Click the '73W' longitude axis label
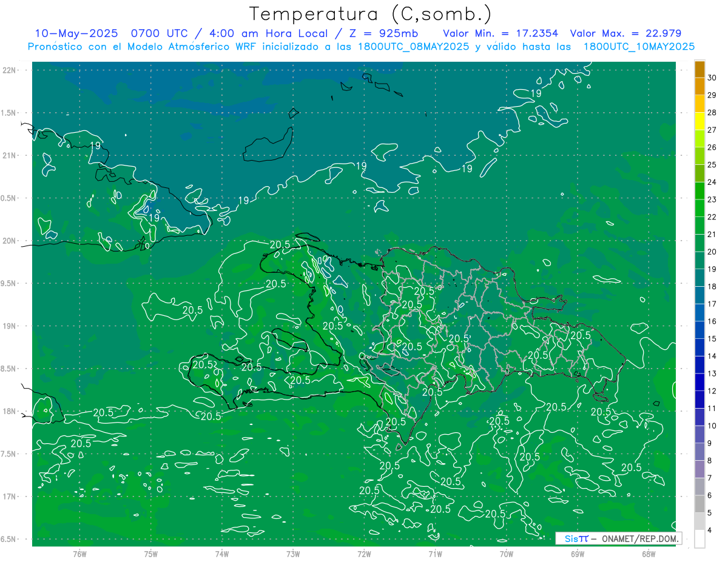Image resolution: width=728 pixels, height=562 pixels. click(293, 554)
